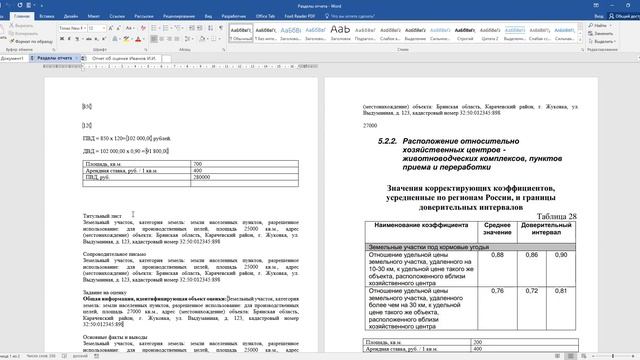Click multilevel list icon

[x=178, y=28]
